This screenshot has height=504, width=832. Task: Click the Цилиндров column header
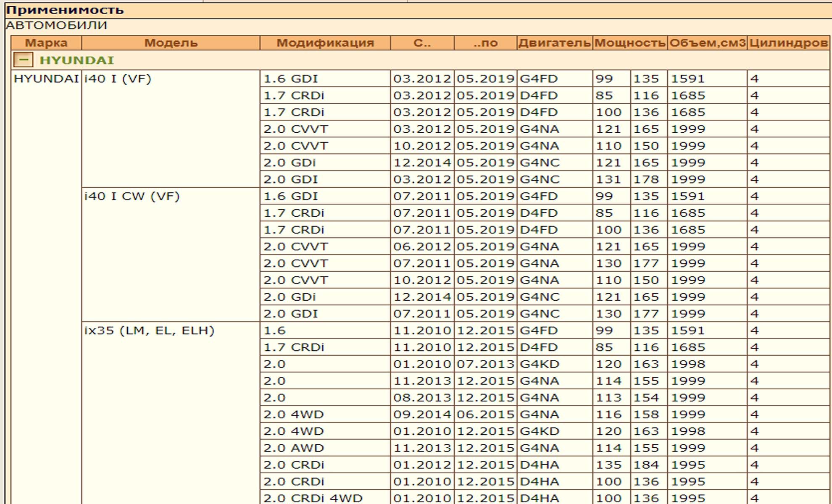788,43
